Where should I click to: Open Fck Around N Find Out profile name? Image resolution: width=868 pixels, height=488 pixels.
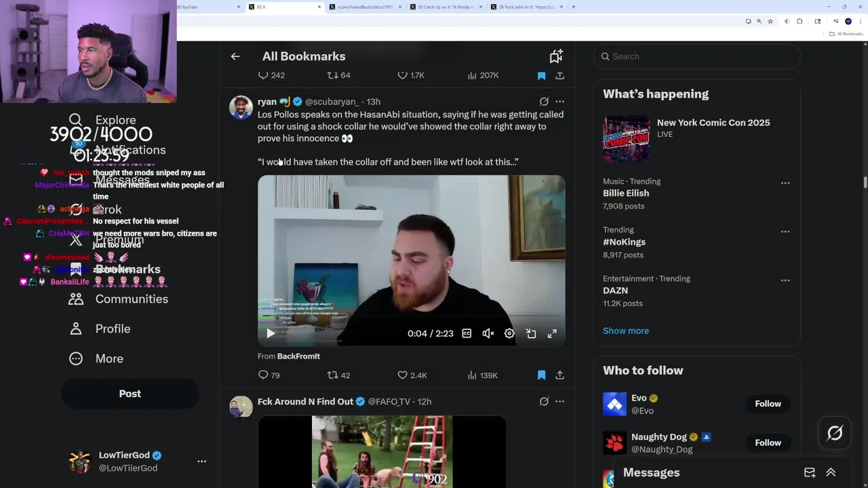pyautogui.click(x=305, y=401)
